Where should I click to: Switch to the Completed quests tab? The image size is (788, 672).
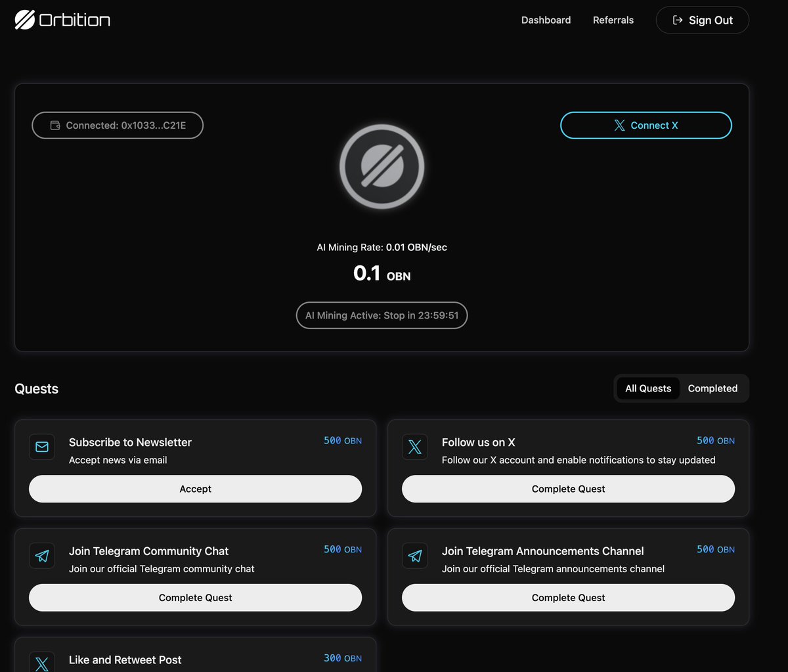pos(712,388)
